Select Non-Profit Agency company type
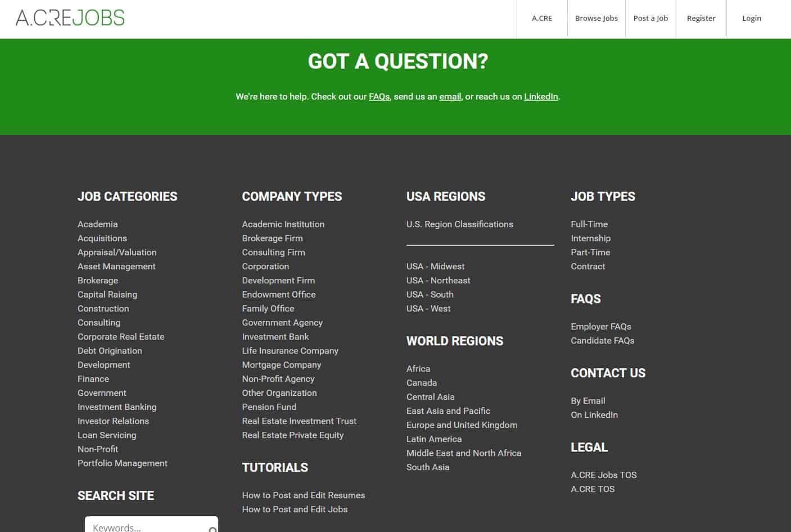The image size is (791, 532). coord(278,379)
